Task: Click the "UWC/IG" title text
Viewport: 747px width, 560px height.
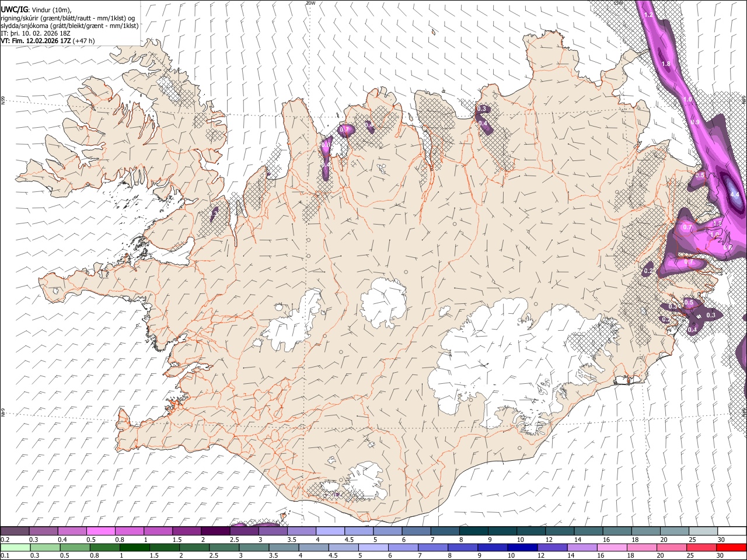Action: tap(14, 10)
